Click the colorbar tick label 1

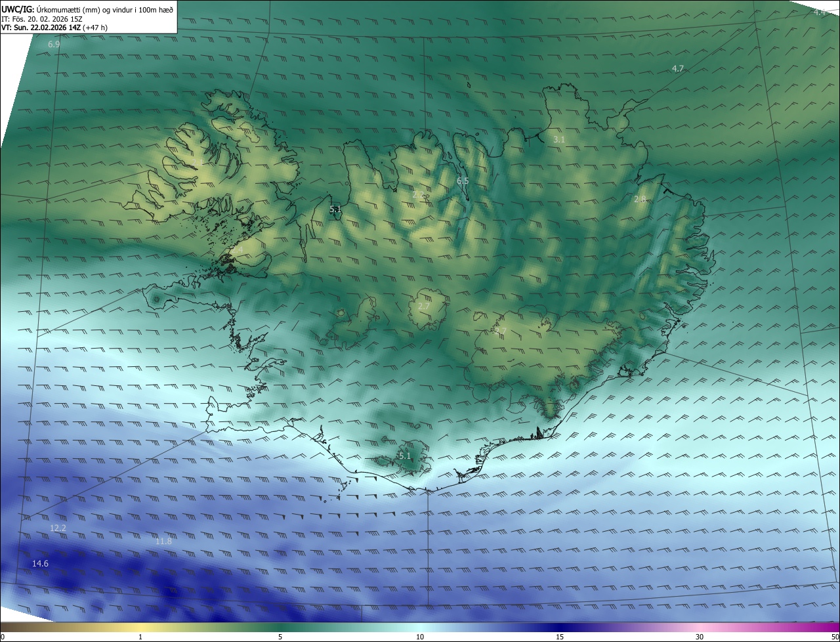click(140, 637)
